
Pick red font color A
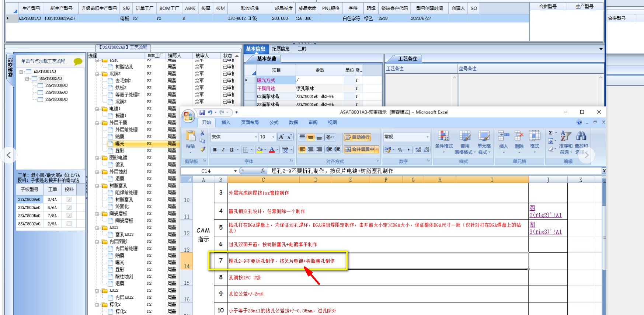[x=272, y=150]
